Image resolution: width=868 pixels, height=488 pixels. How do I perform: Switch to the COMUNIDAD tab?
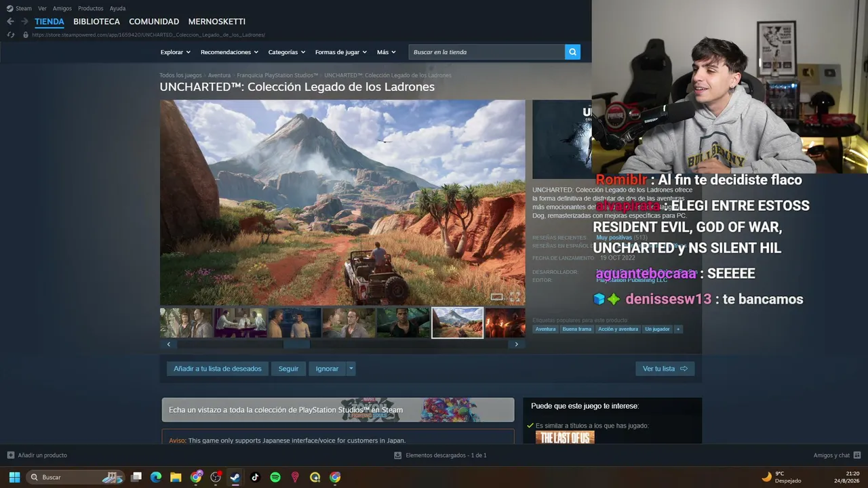[154, 22]
